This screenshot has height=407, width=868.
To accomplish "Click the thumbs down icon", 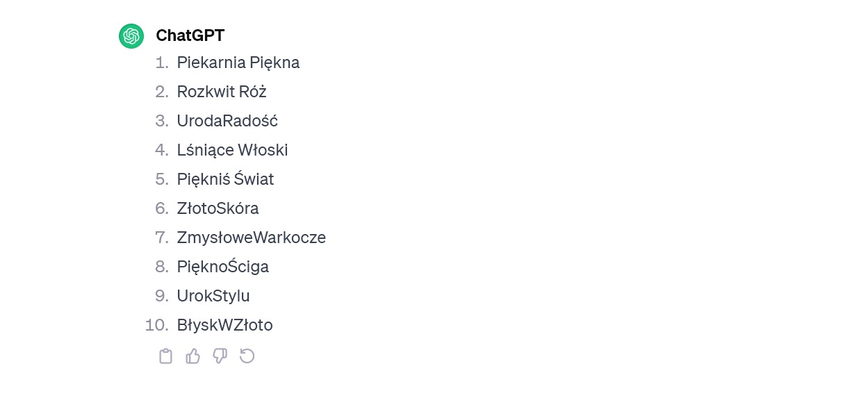I will (220, 356).
